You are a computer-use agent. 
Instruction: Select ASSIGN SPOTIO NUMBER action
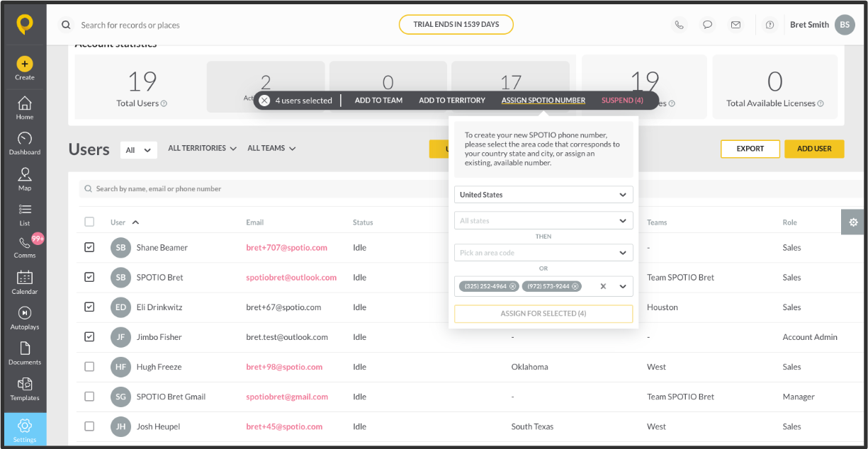pos(543,101)
